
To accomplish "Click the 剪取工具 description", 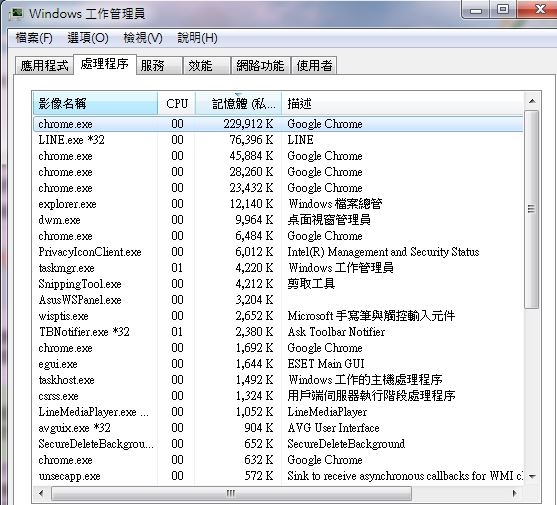I will pyautogui.click(x=311, y=284).
